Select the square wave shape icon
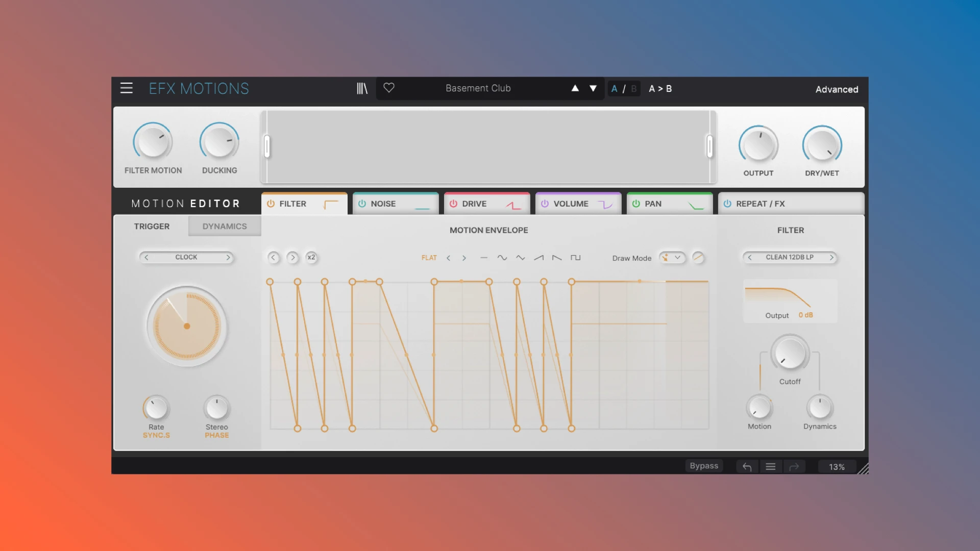 point(575,258)
